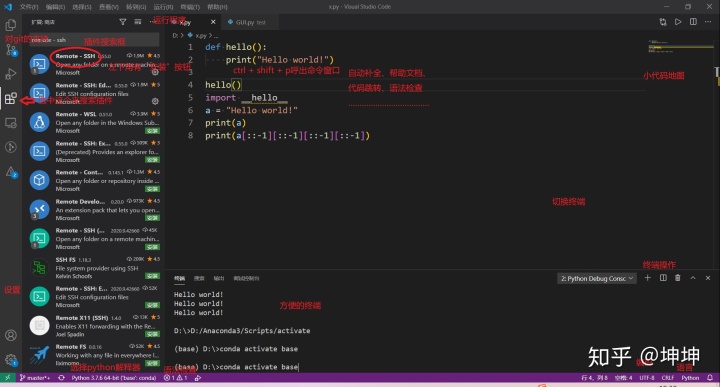This screenshot has height=387, width=720.
Task: Change indentation via the spaces: 4 status item
Action: (624, 378)
